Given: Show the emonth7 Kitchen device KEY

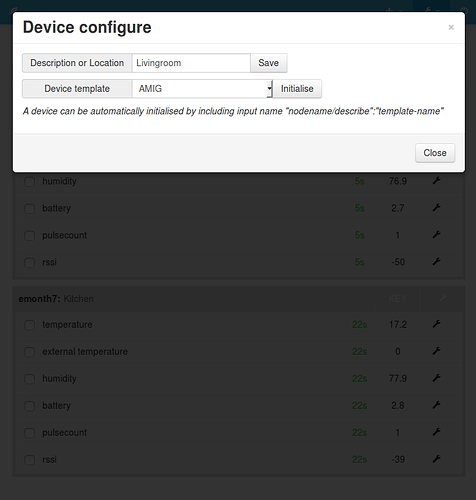Looking at the screenshot, I should click(x=397, y=299).
